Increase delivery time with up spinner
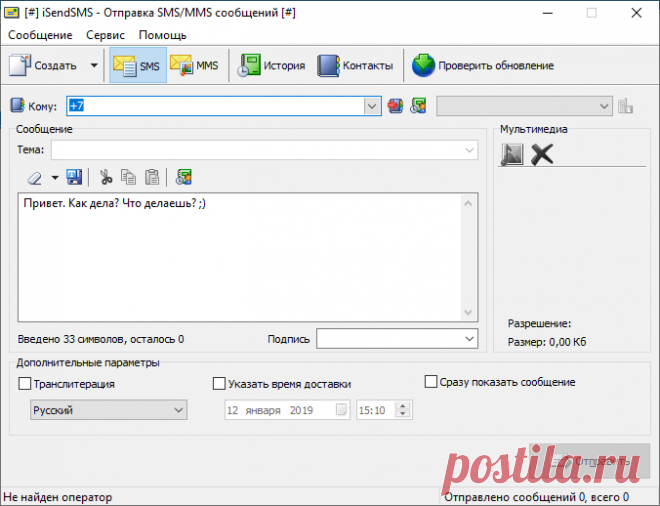The image size is (660, 506). [x=403, y=406]
